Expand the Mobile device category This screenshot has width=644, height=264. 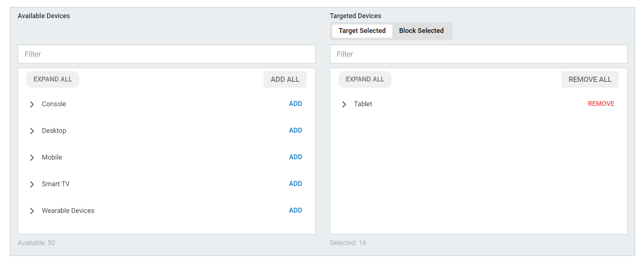(x=32, y=158)
